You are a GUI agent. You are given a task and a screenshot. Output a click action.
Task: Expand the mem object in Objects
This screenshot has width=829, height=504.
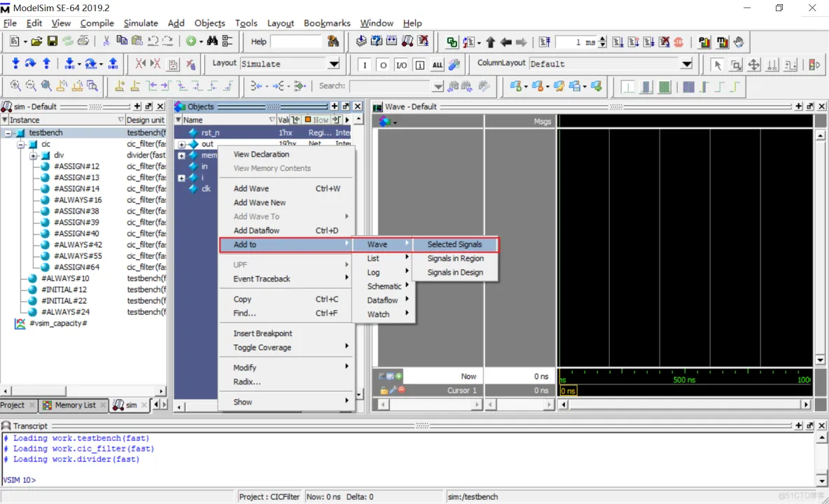click(181, 155)
